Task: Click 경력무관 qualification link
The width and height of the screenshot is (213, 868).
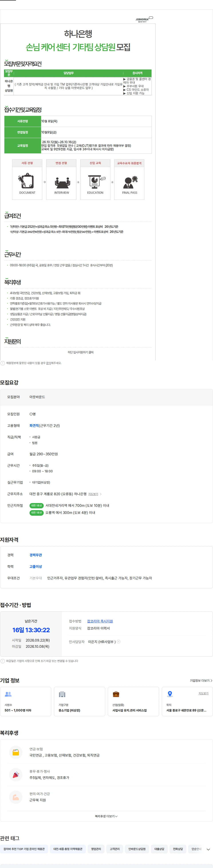Action: [36, 555]
